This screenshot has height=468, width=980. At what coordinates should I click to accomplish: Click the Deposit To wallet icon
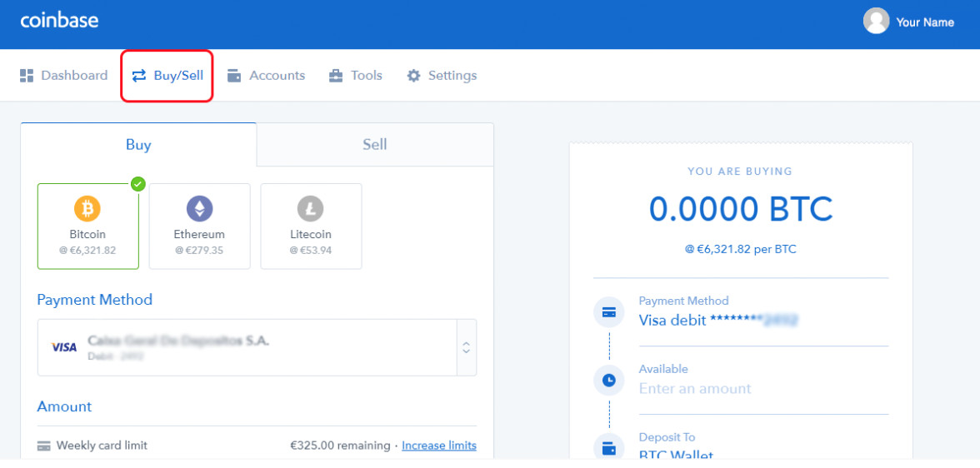pos(608,448)
